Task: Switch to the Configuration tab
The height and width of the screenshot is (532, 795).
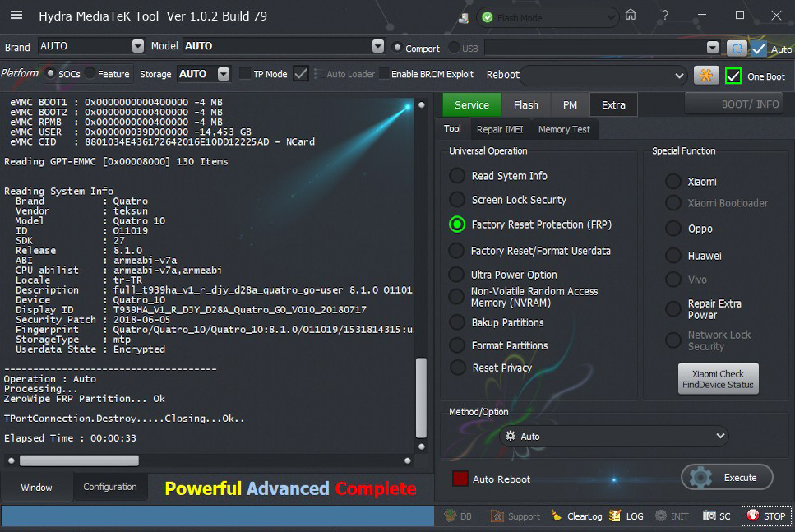Action: 110,487
